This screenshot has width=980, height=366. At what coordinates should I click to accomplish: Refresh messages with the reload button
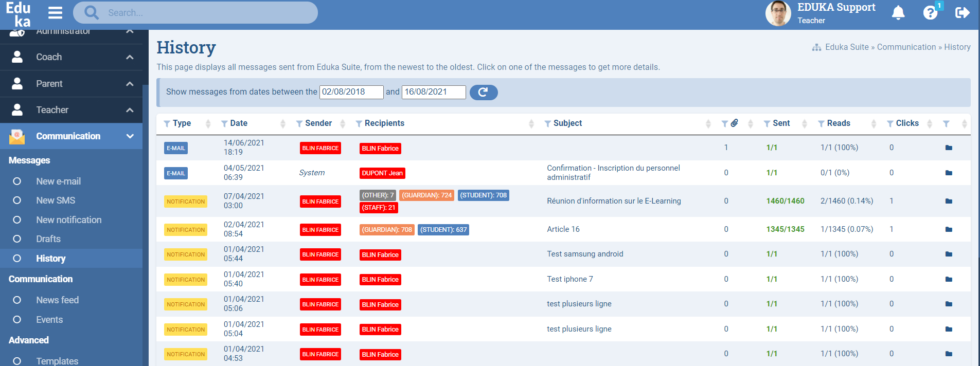[x=484, y=92]
